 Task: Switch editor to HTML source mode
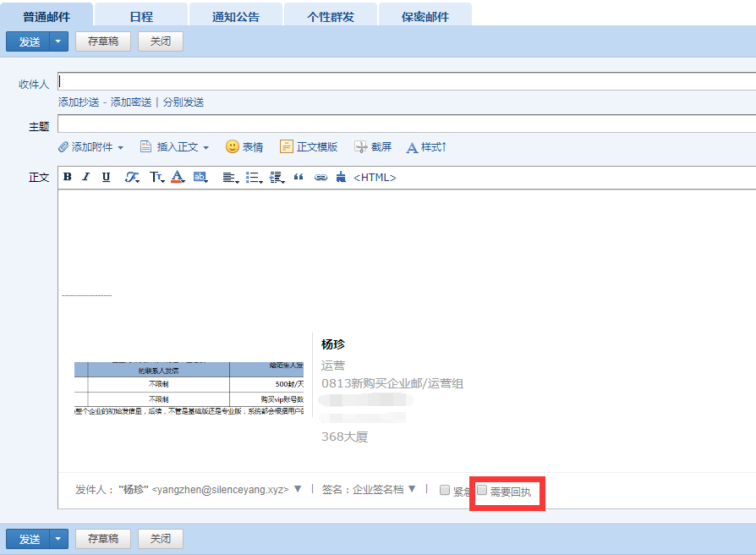pos(375,178)
